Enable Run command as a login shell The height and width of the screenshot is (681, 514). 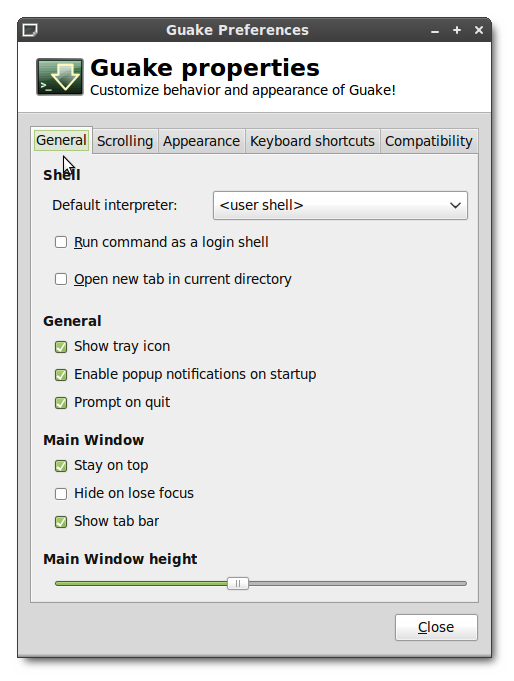[61, 242]
